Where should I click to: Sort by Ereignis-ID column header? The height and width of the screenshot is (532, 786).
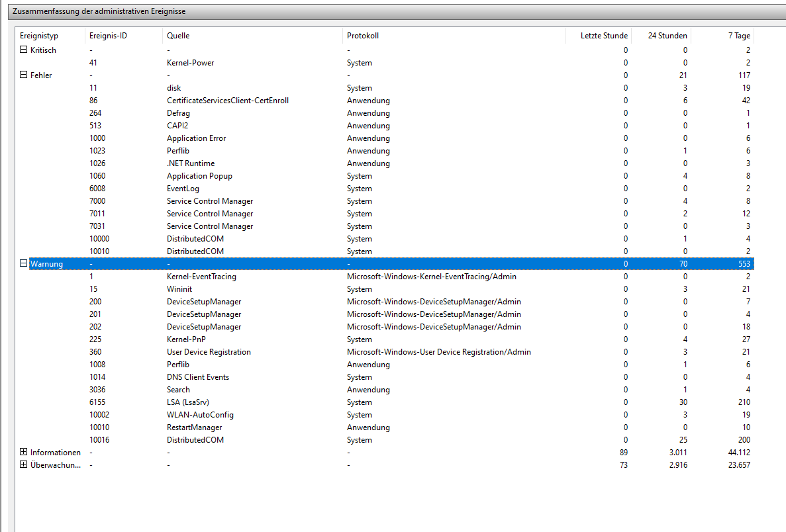(x=123, y=36)
